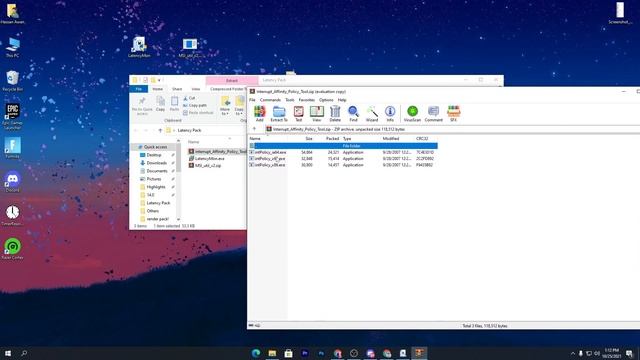Click Pin to Quick access in Explorer ribbon
Viewport: 640px width, 360px height.
point(142,106)
